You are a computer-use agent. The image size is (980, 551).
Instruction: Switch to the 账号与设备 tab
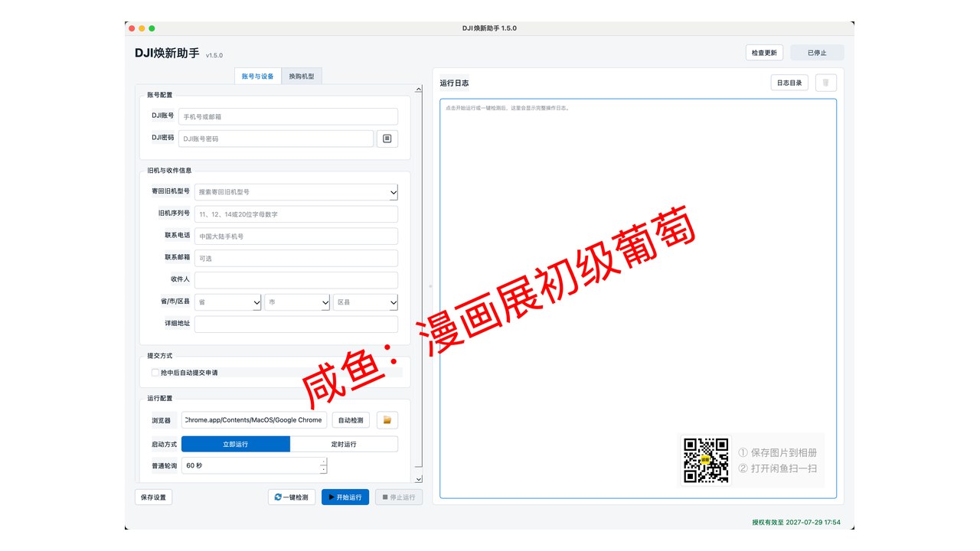[258, 77]
